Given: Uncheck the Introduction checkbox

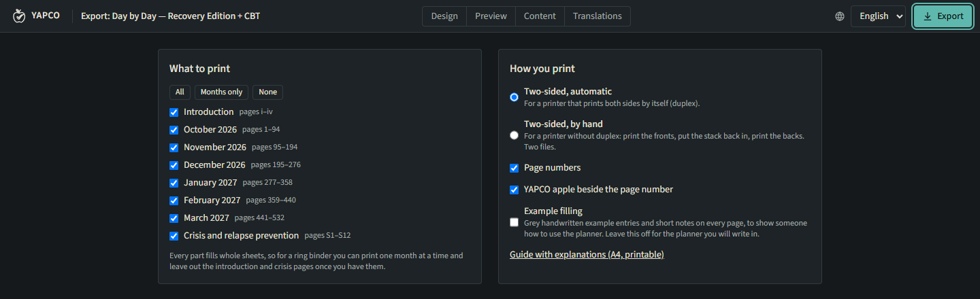Looking at the screenshot, I should tap(174, 112).
